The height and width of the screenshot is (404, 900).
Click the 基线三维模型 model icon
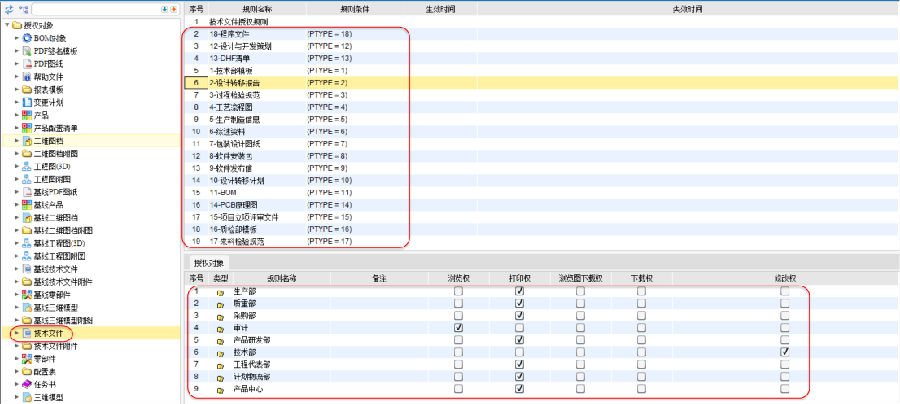(27, 307)
